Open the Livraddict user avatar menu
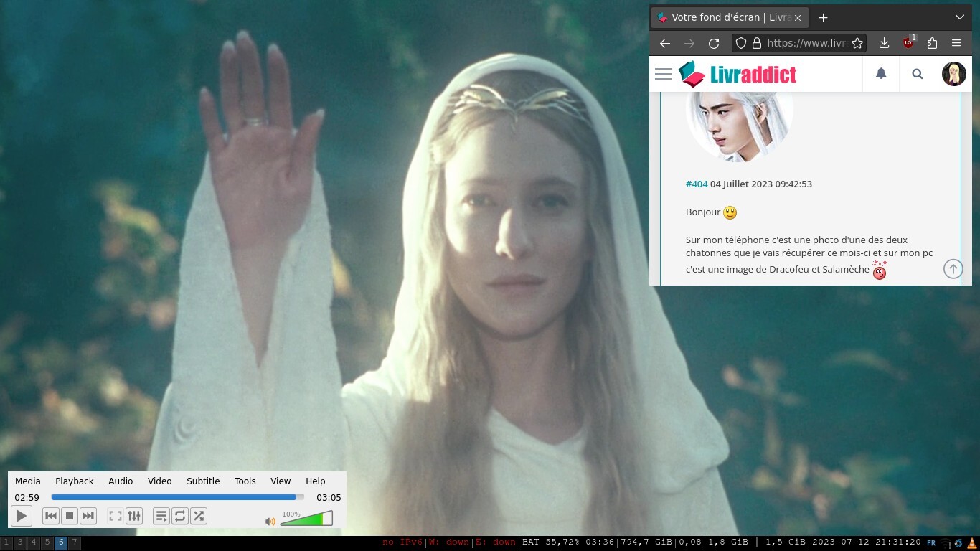 954,74
